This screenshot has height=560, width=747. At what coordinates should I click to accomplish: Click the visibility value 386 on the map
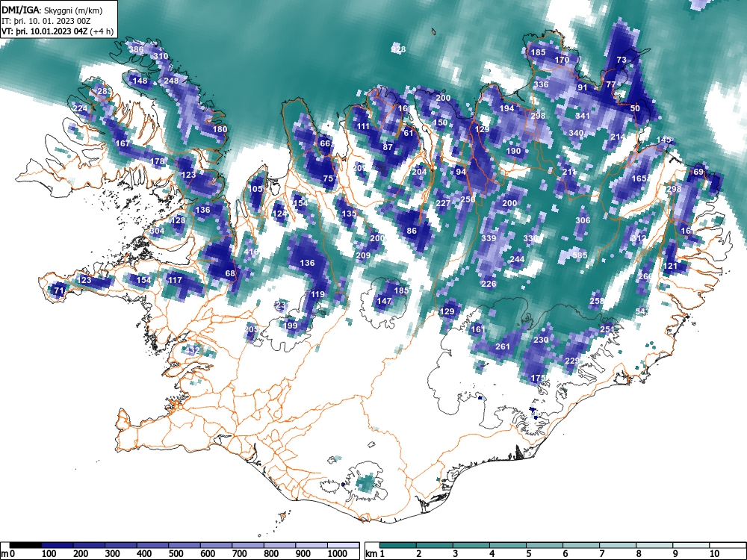pyautogui.click(x=136, y=49)
